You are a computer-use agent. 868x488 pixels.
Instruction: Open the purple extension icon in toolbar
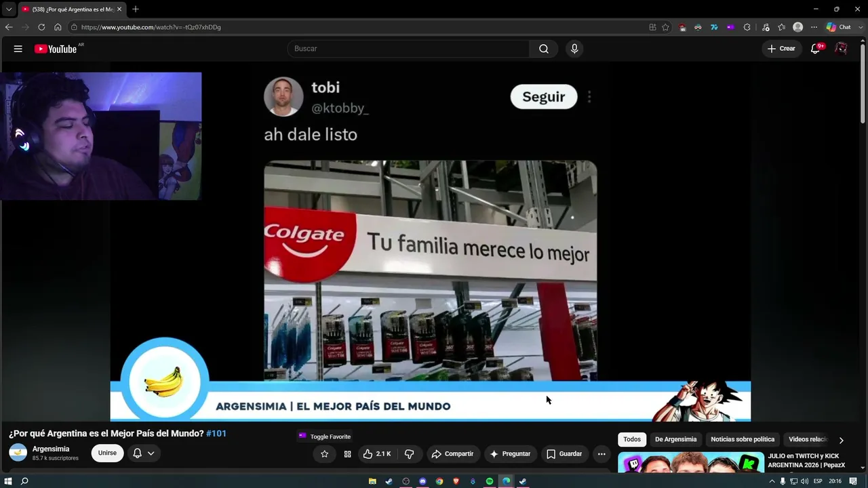(x=730, y=27)
